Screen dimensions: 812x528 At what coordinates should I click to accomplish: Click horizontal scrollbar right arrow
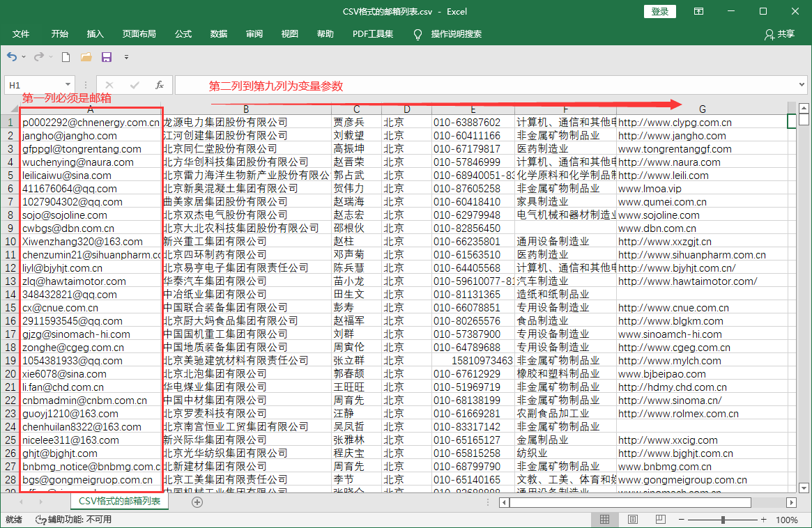coord(791,502)
